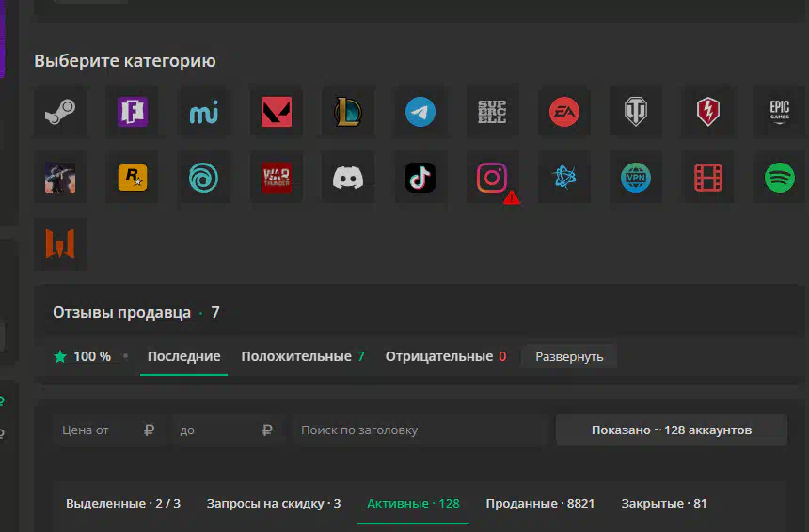Choose the orange Warface category icon
The width and height of the screenshot is (809, 532).
coord(60,243)
